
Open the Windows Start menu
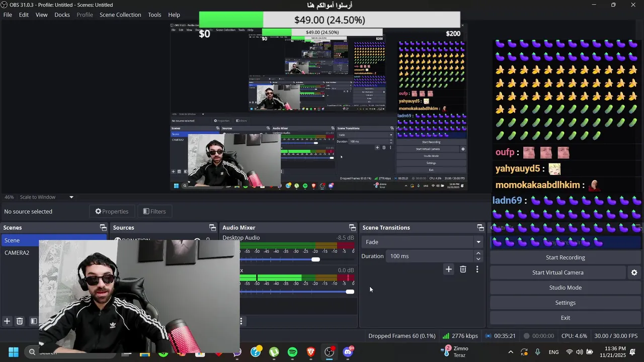point(14,352)
